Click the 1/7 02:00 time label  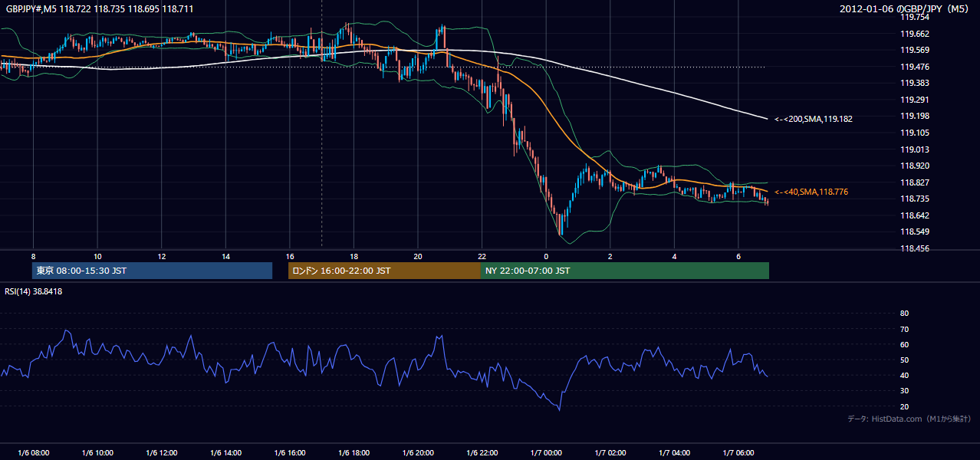(x=610, y=452)
